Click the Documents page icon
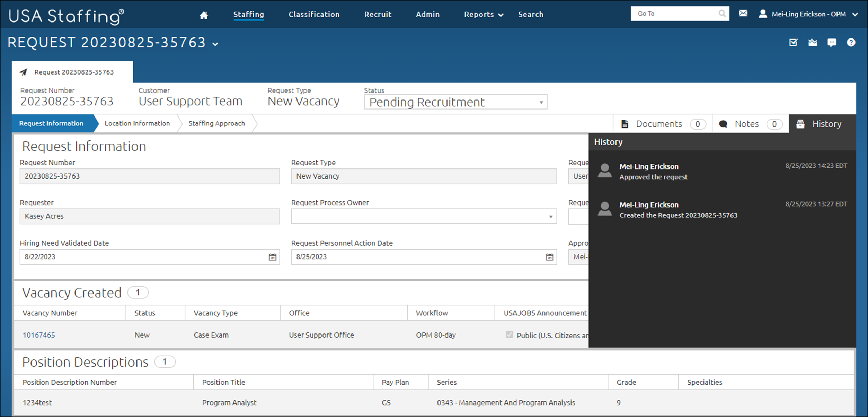Screen dimensions: 868x417 pos(625,124)
